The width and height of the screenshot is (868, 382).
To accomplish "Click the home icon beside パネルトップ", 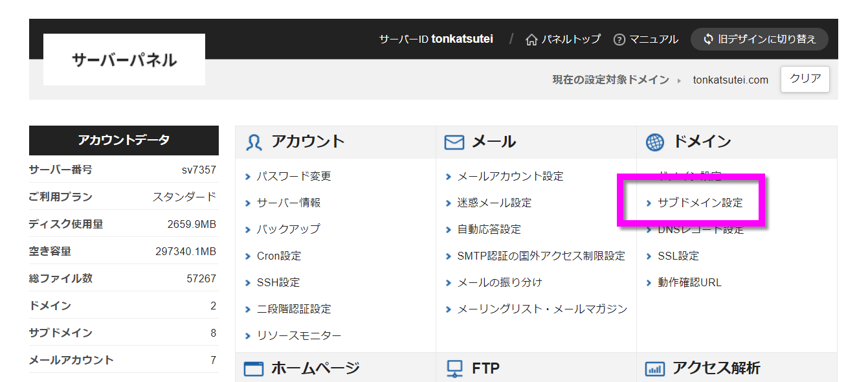I will click(x=531, y=39).
